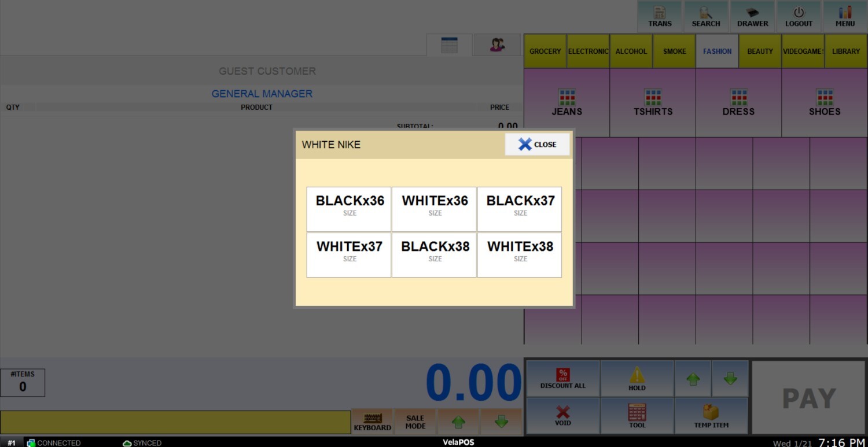This screenshot has width=868, height=447.
Task: Add a TEMP ITEM
Action: click(711, 415)
